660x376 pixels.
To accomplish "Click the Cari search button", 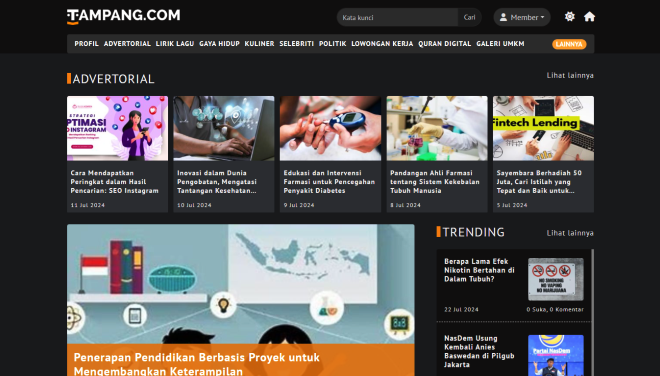I will pos(469,17).
